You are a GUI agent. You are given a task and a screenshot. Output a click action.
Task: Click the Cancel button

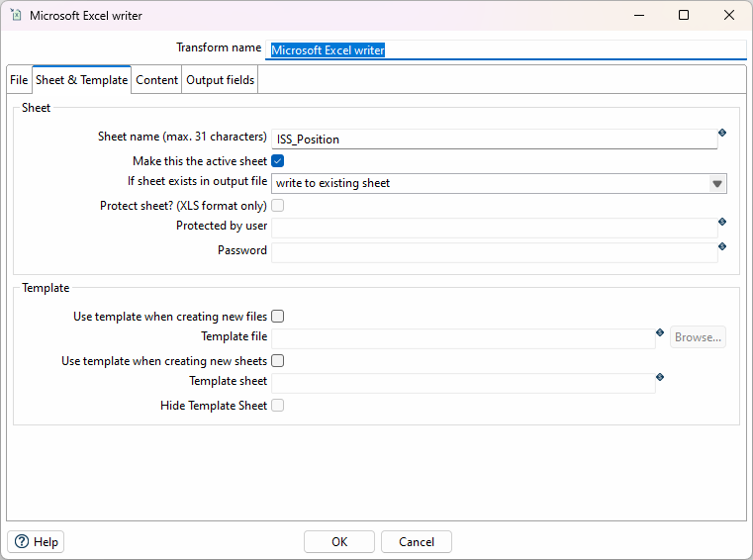pos(417,542)
